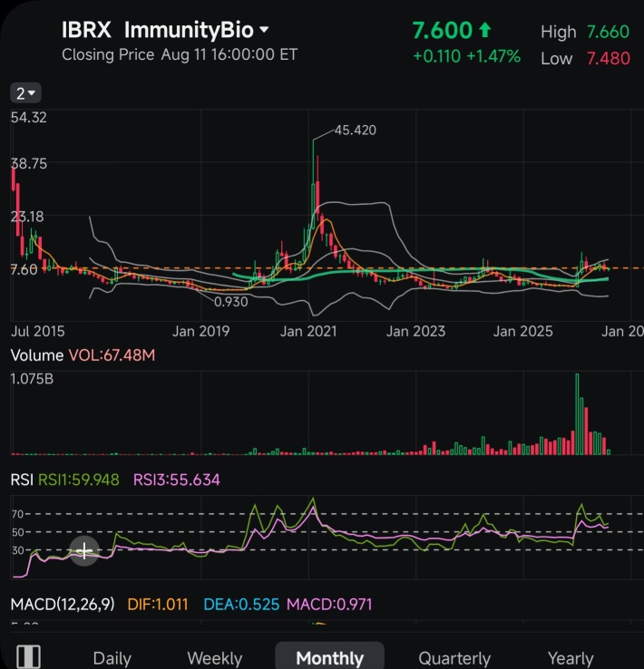Click the 23.18 price axis label
The height and width of the screenshot is (669, 644).
coord(27,217)
